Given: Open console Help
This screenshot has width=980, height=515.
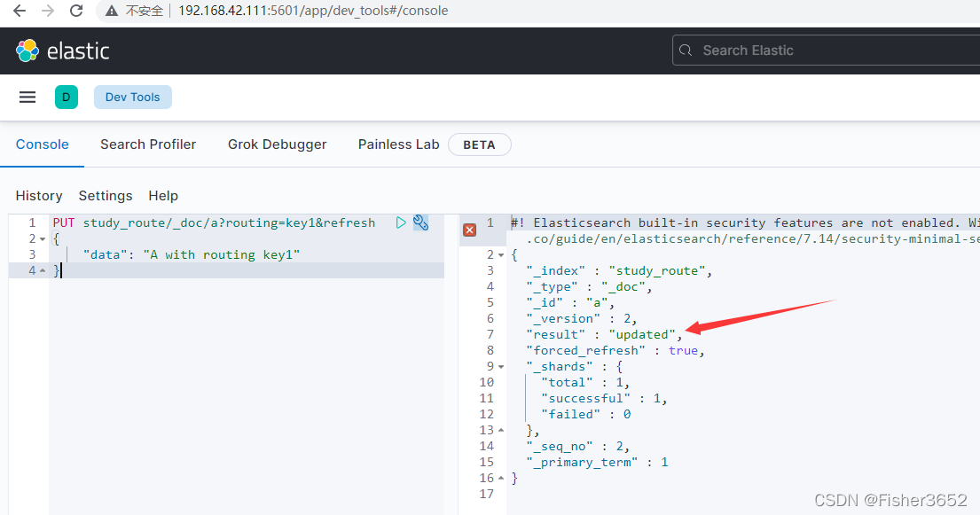Looking at the screenshot, I should pyautogui.click(x=163, y=196).
